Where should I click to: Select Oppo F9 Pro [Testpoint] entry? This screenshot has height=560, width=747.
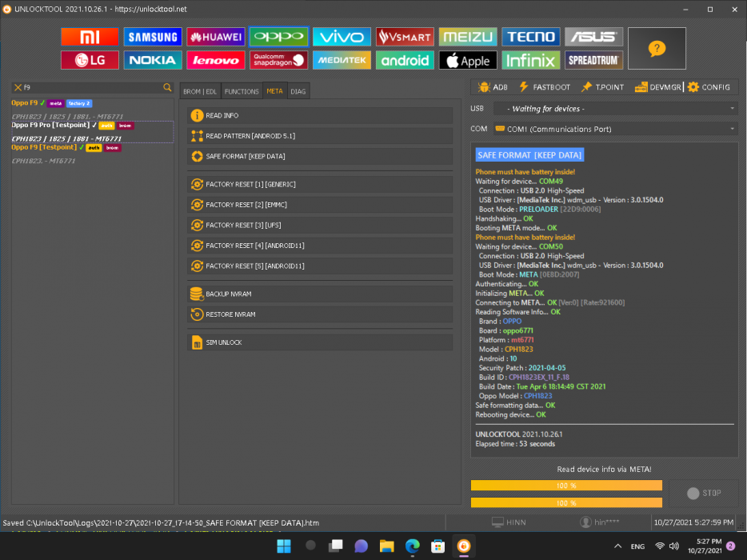coord(93,132)
